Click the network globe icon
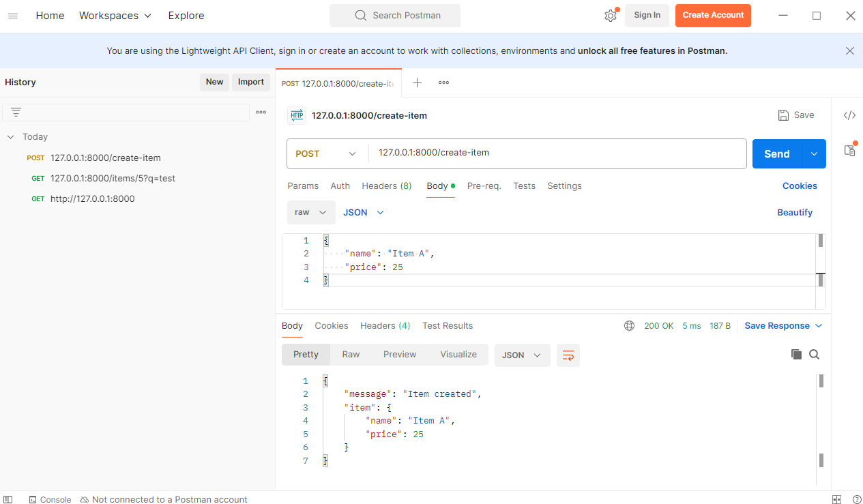 pos(629,326)
